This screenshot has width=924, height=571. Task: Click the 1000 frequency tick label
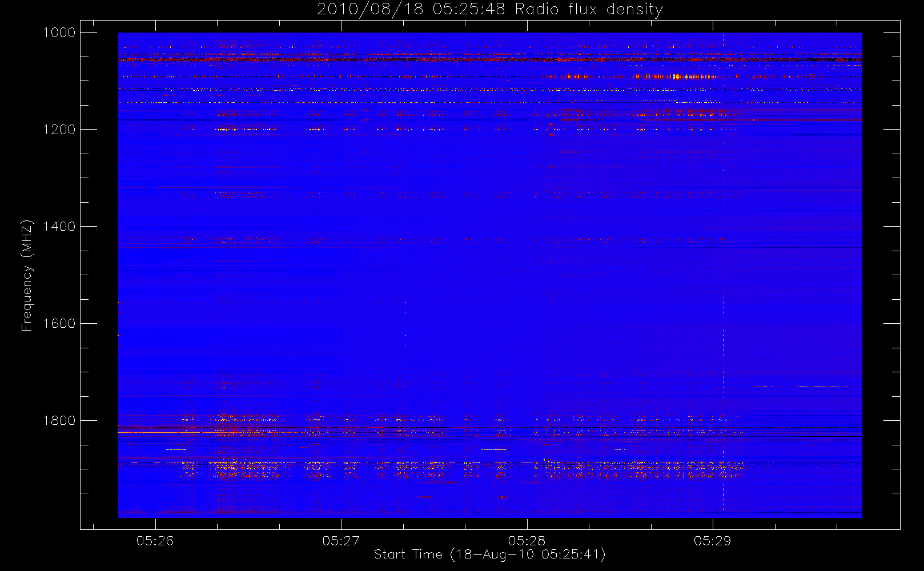[59, 33]
